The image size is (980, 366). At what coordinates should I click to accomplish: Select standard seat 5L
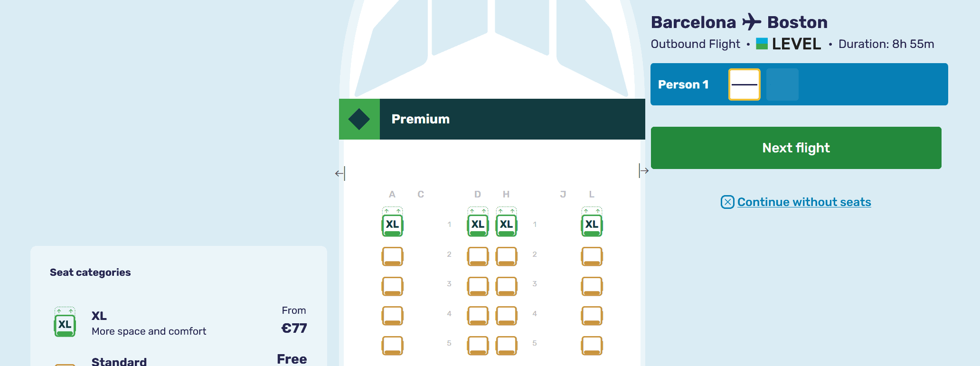592,346
